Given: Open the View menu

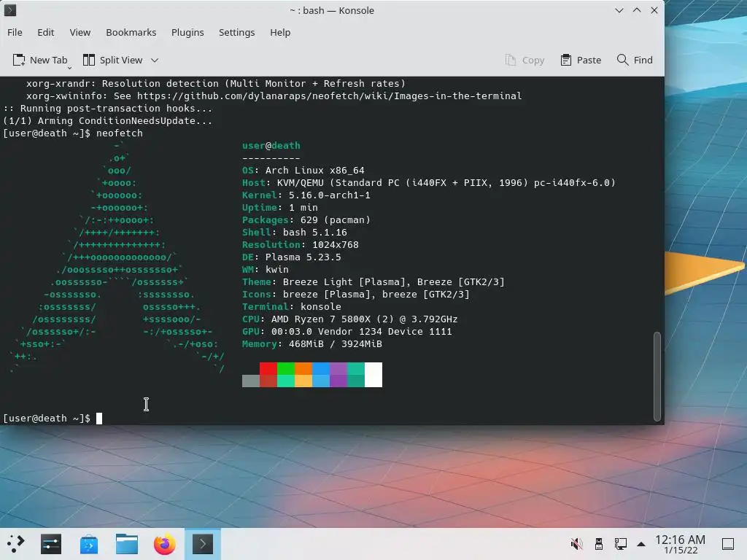Looking at the screenshot, I should [x=80, y=32].
